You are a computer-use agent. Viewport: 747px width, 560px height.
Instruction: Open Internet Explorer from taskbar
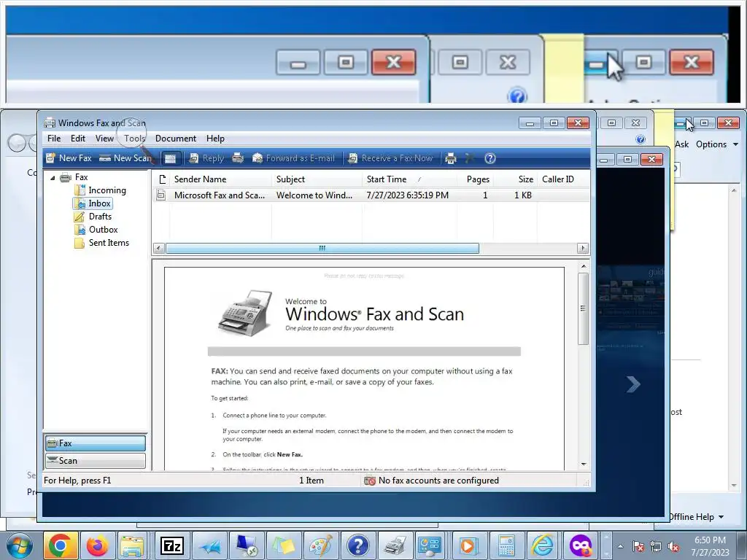(543, 545)
